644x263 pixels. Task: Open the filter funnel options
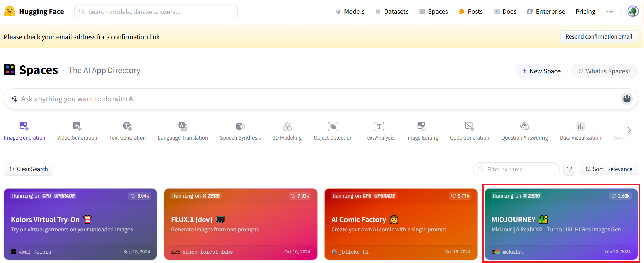tap(569, 169)
